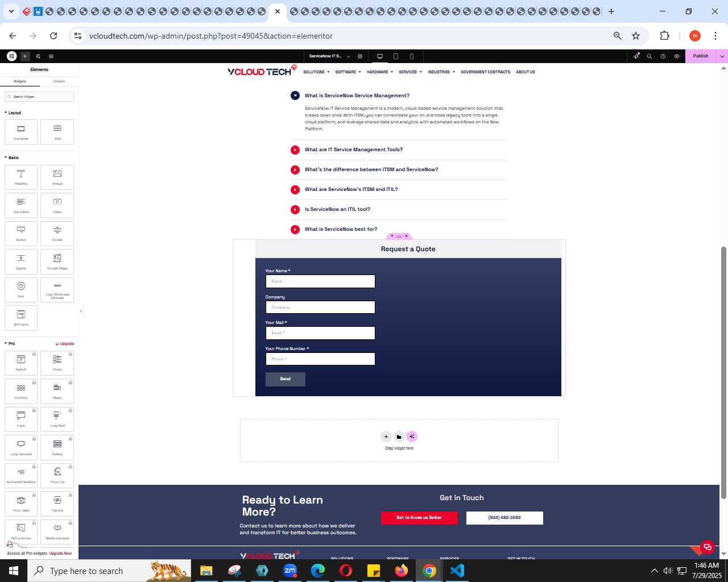
Task: Click the Search Widget input field
Action: (39, 97)
